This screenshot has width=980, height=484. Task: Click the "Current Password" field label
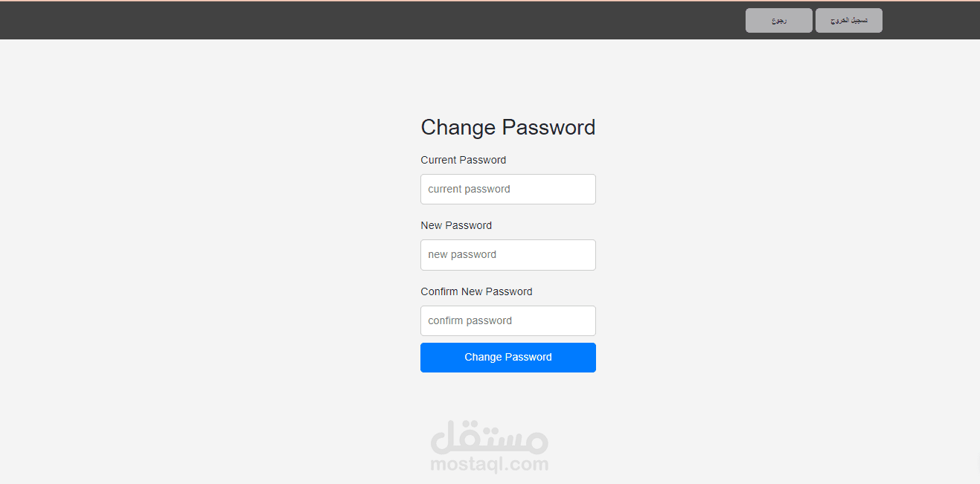click(463, 160)
